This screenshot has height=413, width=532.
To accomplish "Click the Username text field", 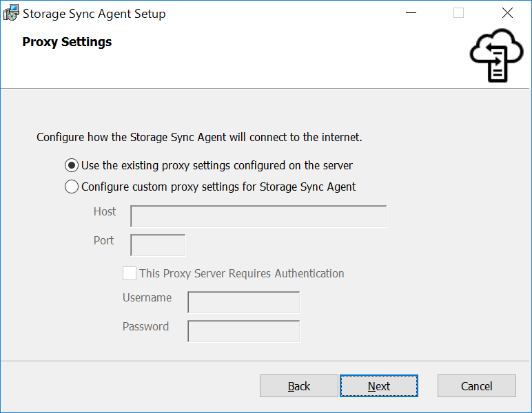I will [x=244, y=302].
